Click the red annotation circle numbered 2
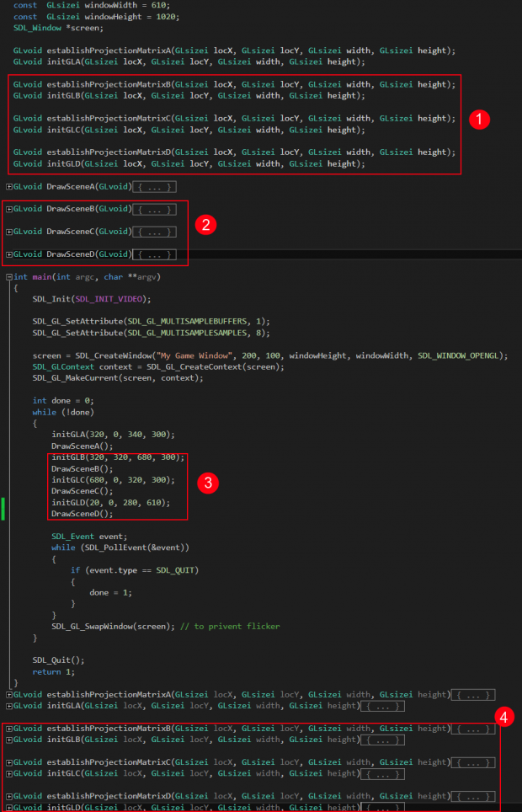This screenshot has height=812, width=522. click(205, 224)
